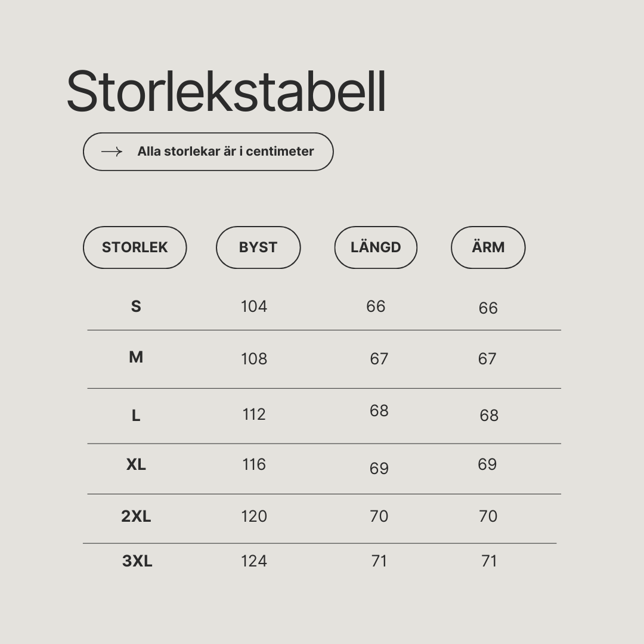Click the Storlekstabell title
This screenshot has height=644, width=644.
tap(227, 91)
